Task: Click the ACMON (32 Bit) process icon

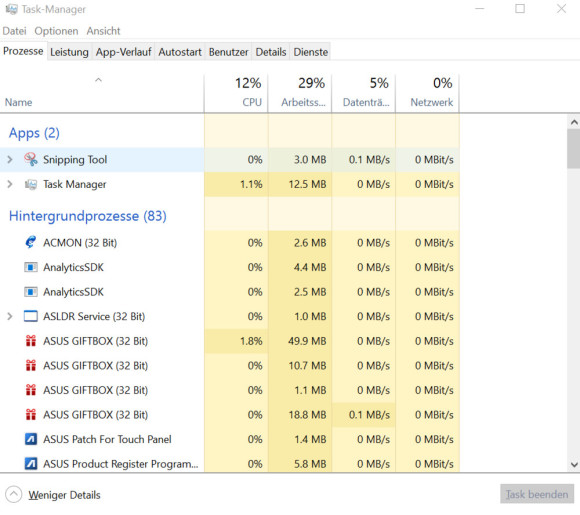Action: (31, 242)
